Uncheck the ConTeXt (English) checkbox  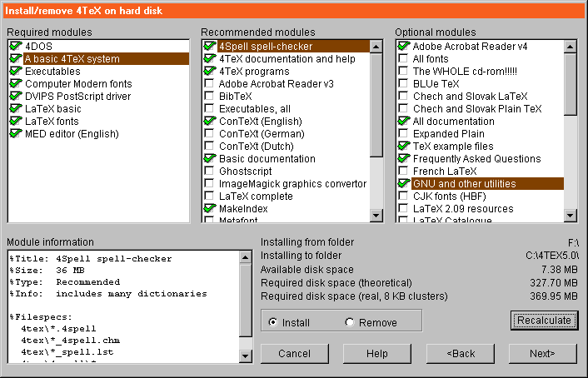tap(210, 121)
